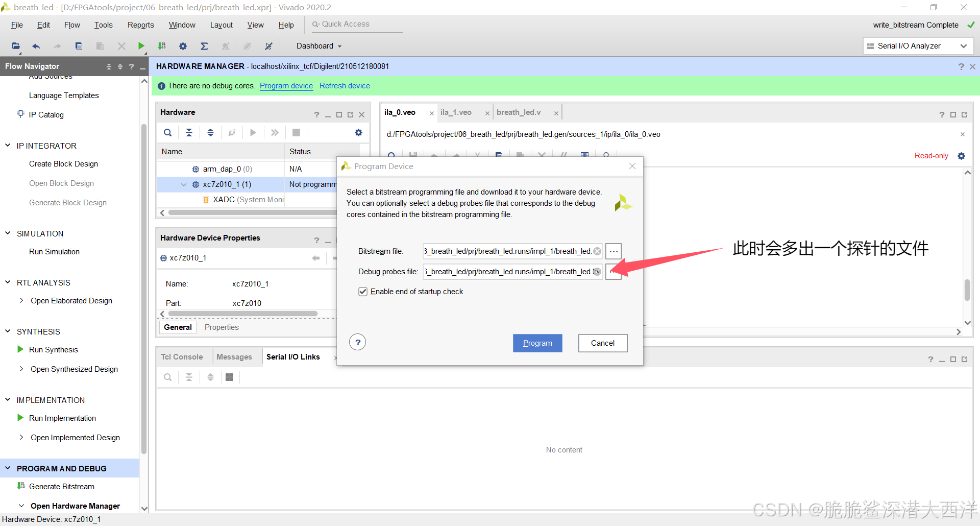Screen dimensions: 980x526
Task: Click previous object arrow in Device Properties
Action: click(316, 258)
